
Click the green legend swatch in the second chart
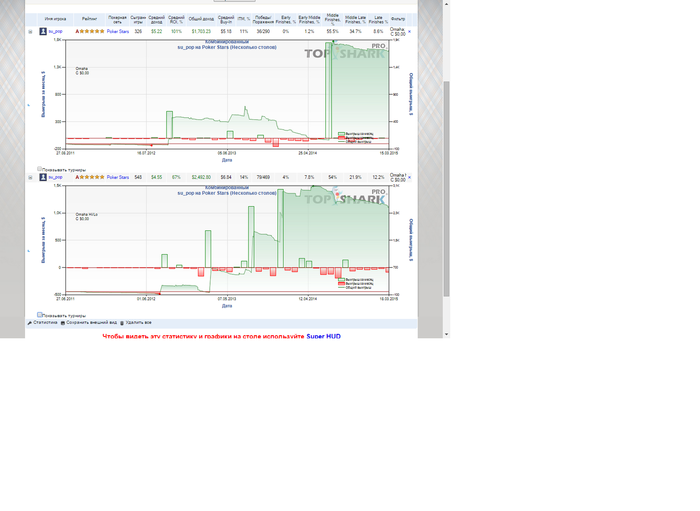(342, 280)
